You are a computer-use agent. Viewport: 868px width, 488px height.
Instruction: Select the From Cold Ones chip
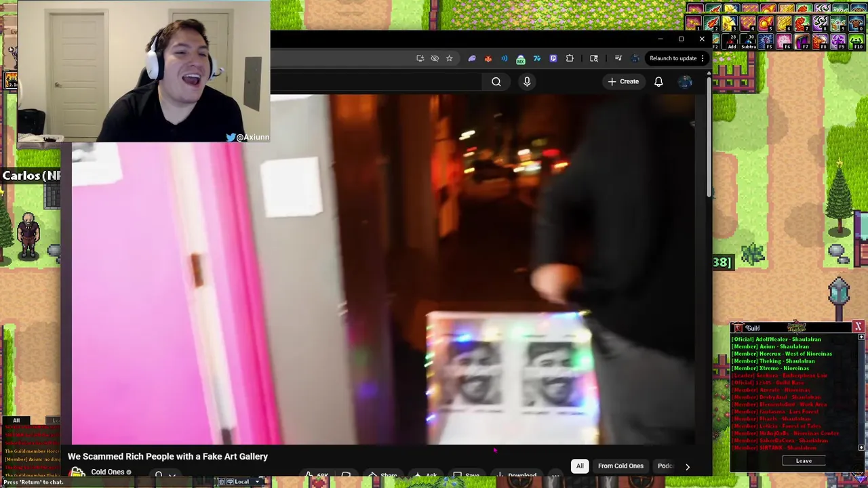pyautogui.click(x=620, y=466)
